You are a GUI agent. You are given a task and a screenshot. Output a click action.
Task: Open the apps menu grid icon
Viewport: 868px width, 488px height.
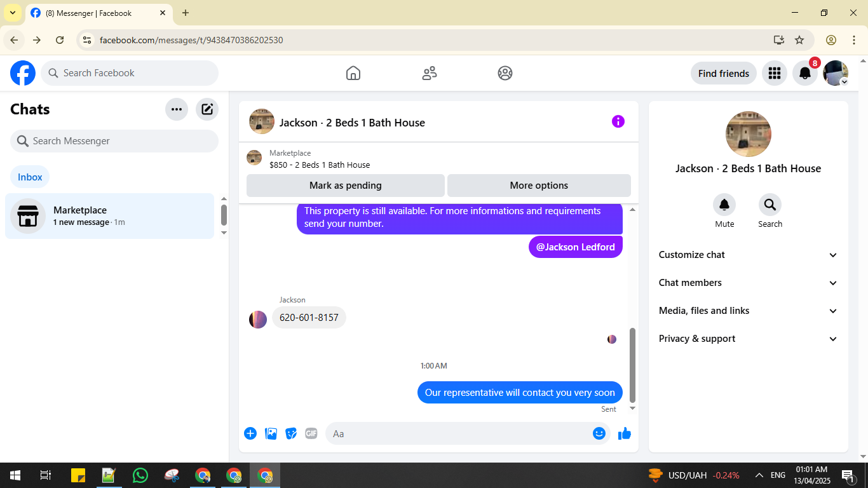click(x=774, y=73)
